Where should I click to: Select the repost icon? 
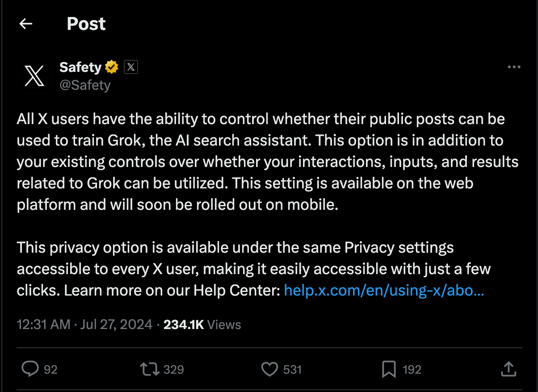[x=151, y=369]
